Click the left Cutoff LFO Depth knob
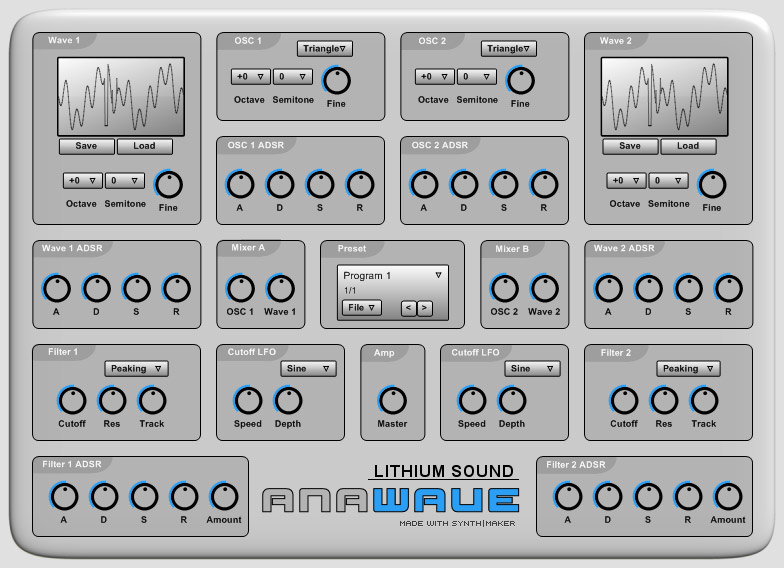The image size is (784, 568). tap(288, 401)
